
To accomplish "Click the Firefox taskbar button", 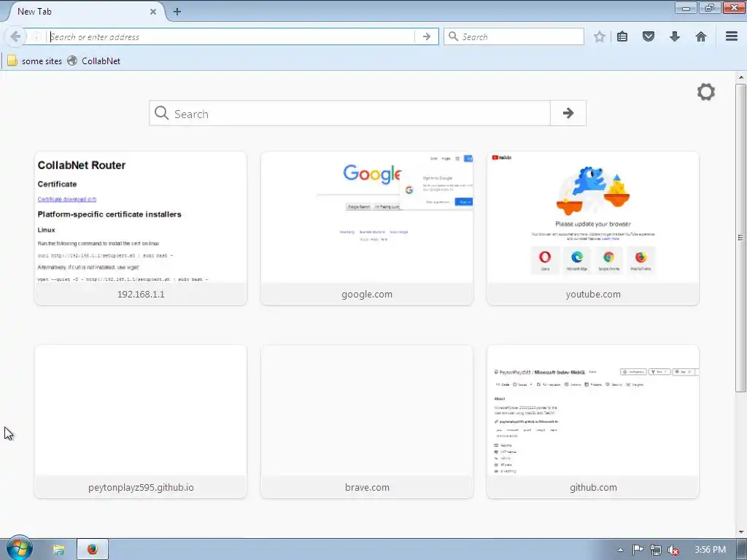I will tap(93, 550).
